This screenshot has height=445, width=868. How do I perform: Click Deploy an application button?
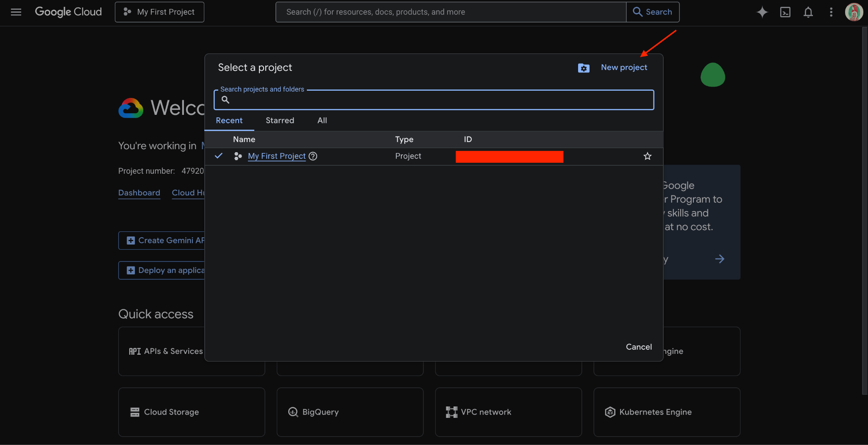click(161, 270)
